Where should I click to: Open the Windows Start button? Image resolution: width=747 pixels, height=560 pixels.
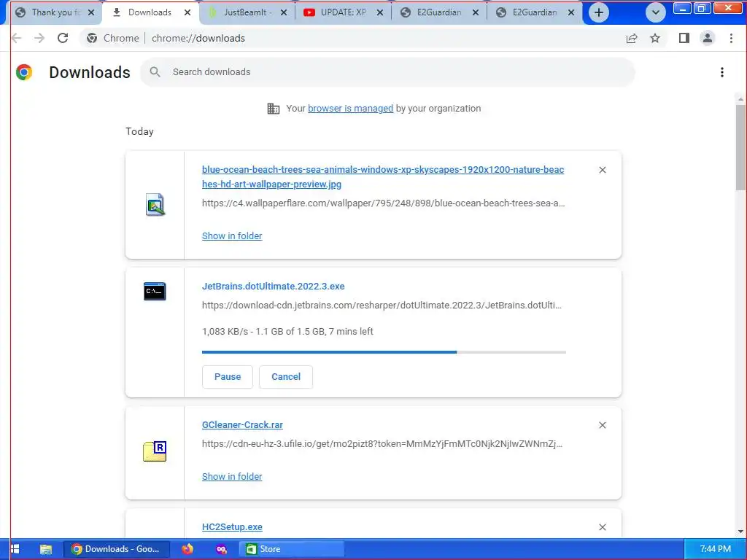pyautogui.click(x=15, y=549)
